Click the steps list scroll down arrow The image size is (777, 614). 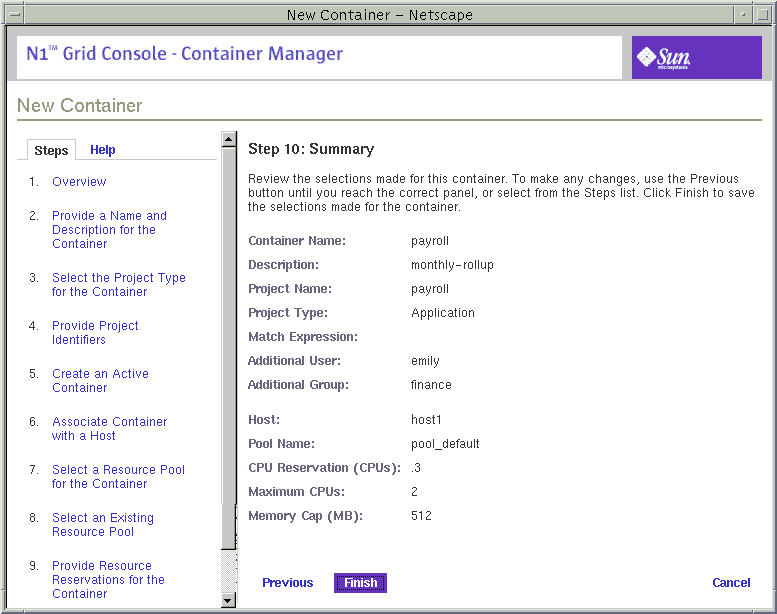pyautogui.click(x=228, y=601)
